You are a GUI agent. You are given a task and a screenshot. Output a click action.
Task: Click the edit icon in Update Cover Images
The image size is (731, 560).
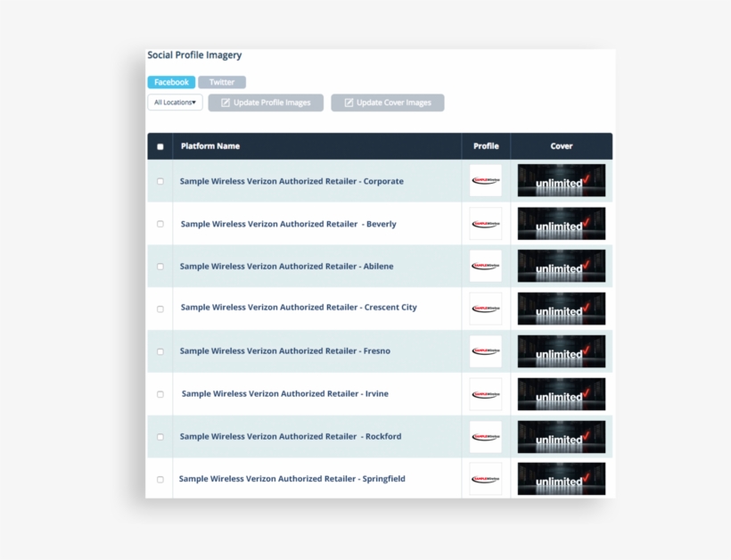tap(349, 103)
